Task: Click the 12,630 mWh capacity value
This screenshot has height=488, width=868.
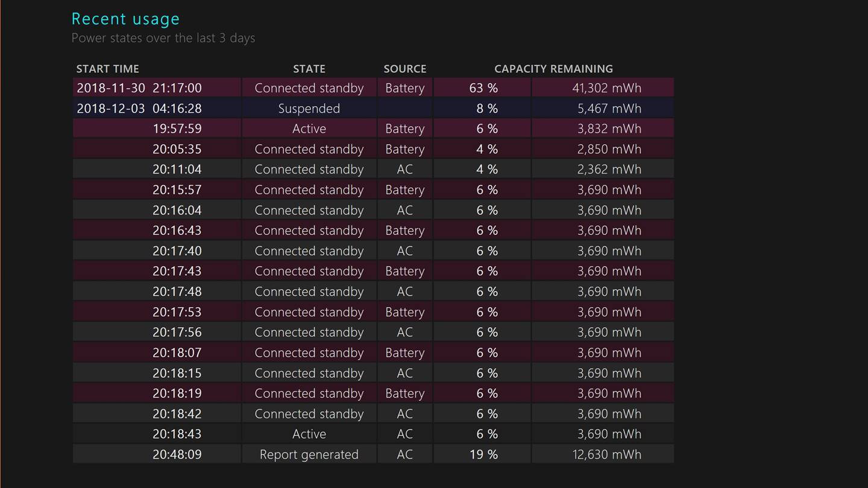Action: coord(606,454)
